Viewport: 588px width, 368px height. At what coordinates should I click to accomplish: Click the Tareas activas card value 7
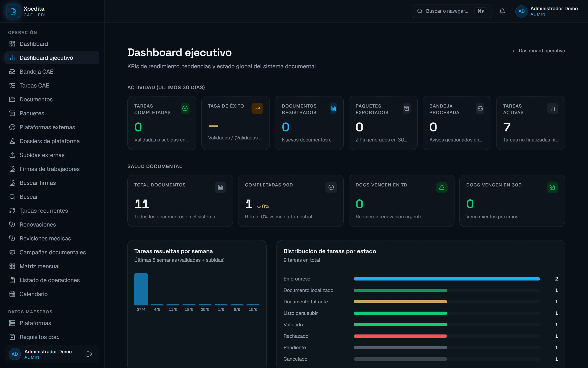click(507, 127)
